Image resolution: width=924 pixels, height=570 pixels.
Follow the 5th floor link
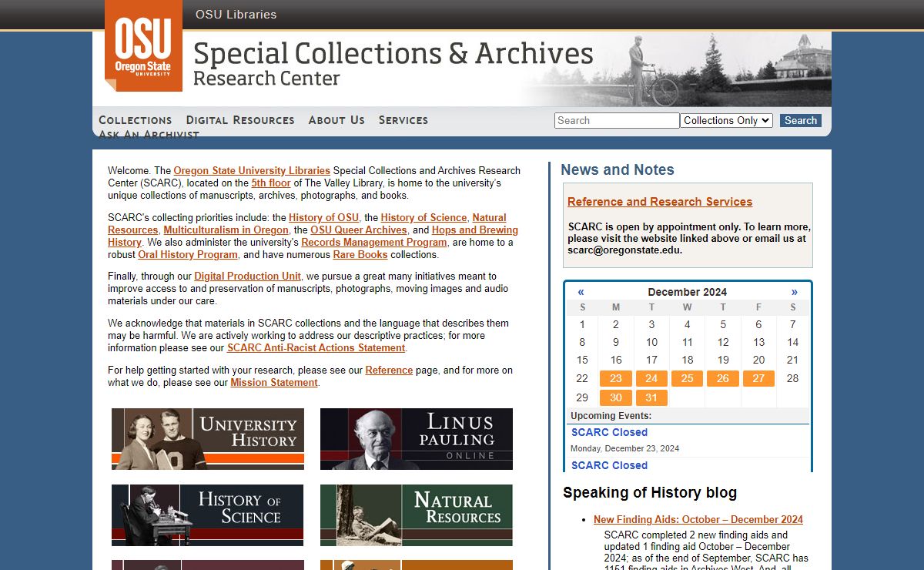(271, 183)
